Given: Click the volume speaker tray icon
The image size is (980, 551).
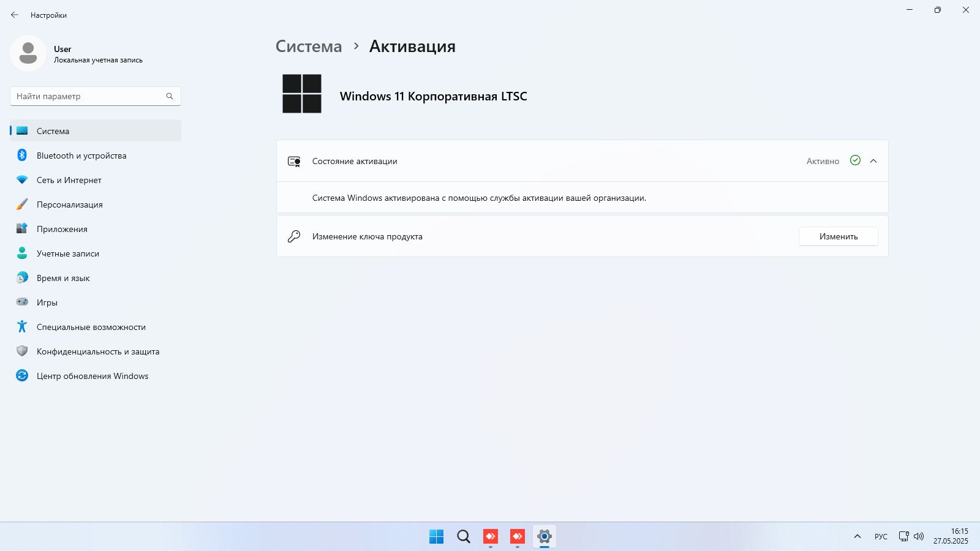Looking at the screenshot, I should [x=919, y=536].
